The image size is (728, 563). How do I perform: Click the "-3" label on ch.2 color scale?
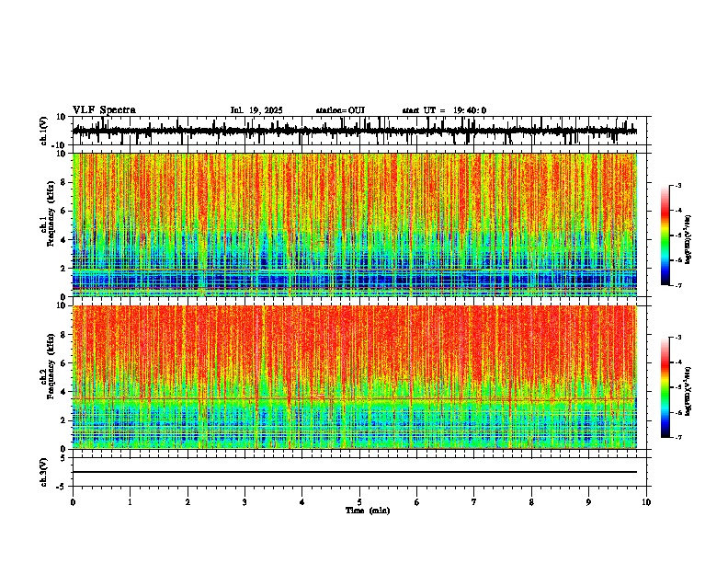[x=678, y=338]
